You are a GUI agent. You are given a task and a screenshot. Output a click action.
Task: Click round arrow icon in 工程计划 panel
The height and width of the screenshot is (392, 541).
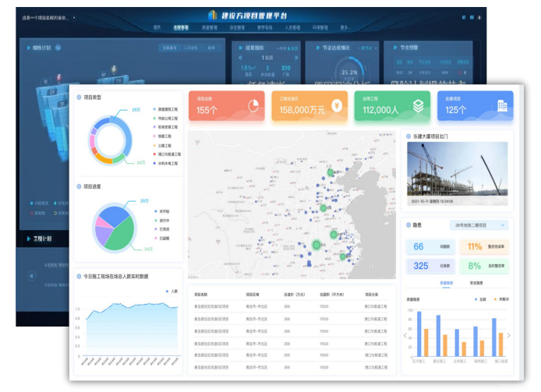32,275
